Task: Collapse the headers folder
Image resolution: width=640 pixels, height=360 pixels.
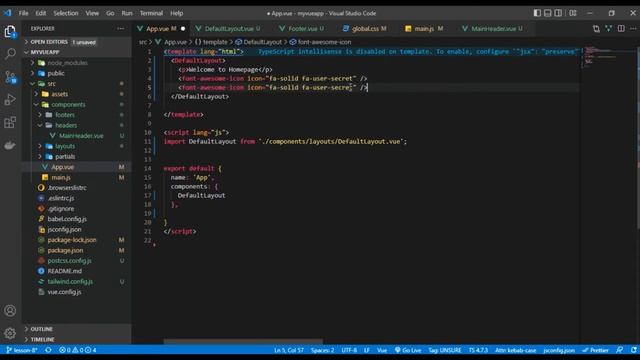Action: (77, 125)
